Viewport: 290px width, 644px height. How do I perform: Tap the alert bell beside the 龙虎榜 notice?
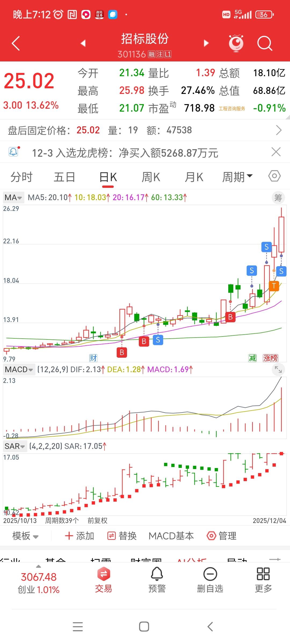14,152
